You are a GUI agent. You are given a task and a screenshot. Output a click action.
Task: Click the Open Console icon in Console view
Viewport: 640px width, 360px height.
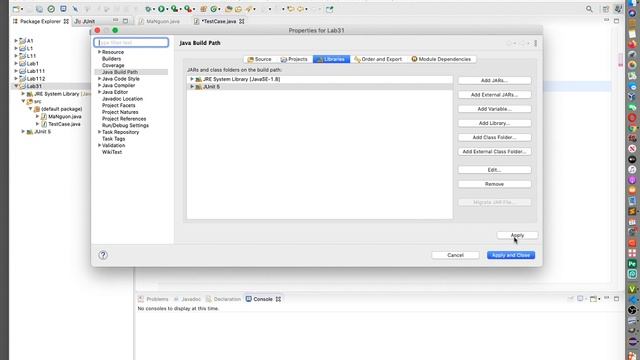click(594, 299)
